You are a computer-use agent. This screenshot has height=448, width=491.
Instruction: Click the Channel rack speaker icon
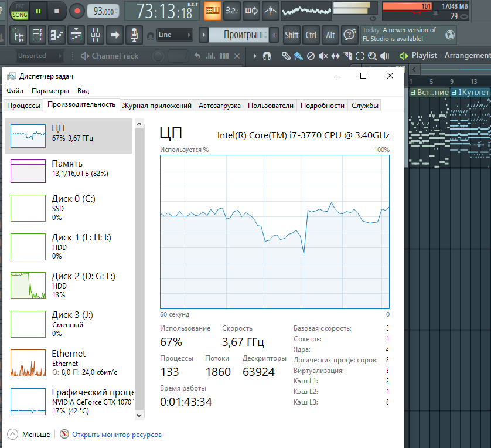[84, 56]
